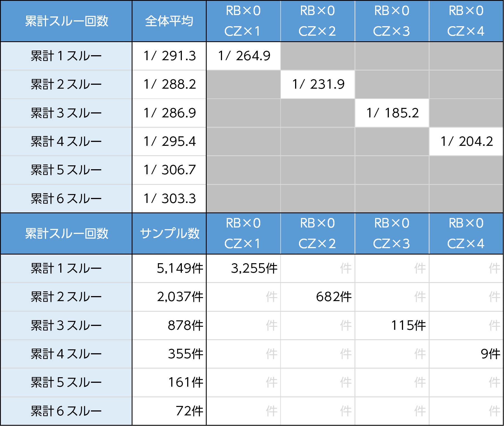The height and width of the screenshot is (426, 504).
Task: Click the 累計5スルー label beside 1/ 306.7
Action: 66,170
